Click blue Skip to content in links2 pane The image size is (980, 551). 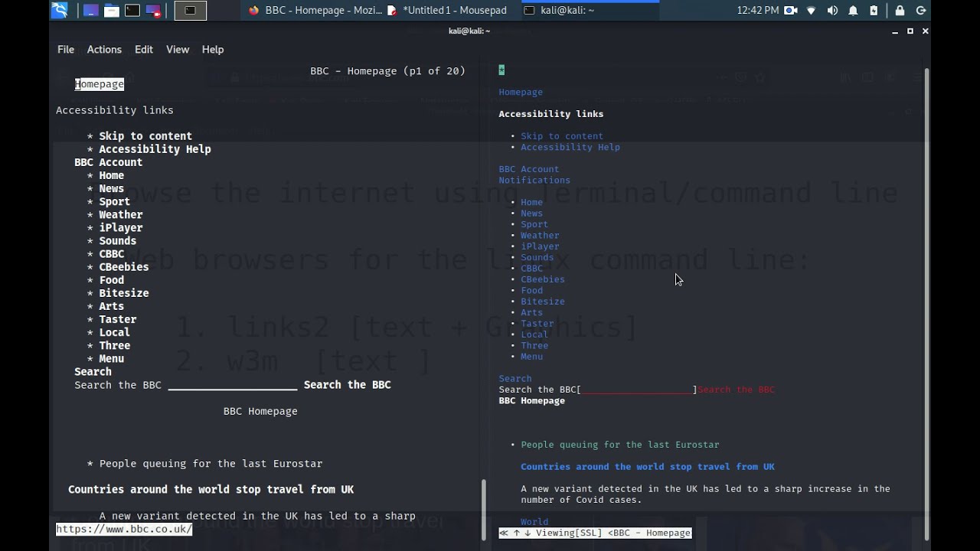tap(562, 136)
